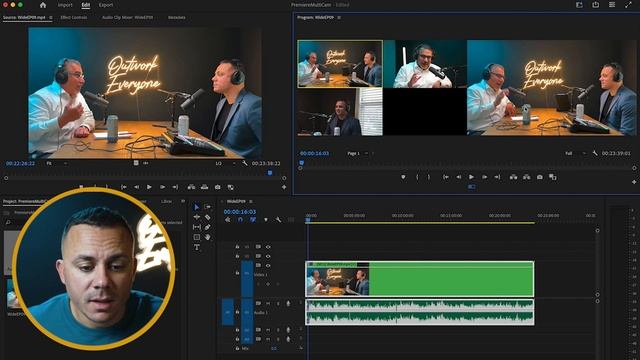Screen dimensions: 640x360
Task: Toggle lock on Video 1 track
Action: (237, 273)
